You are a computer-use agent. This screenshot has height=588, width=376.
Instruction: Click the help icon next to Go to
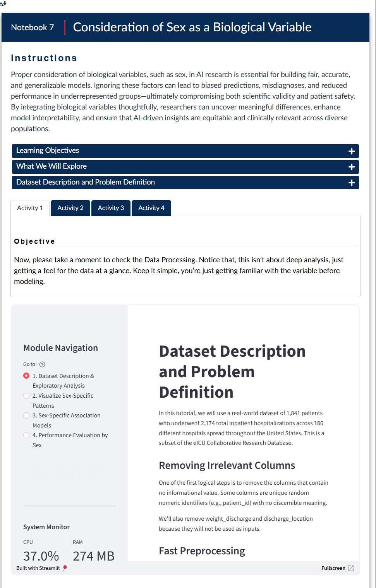(43, 364)
